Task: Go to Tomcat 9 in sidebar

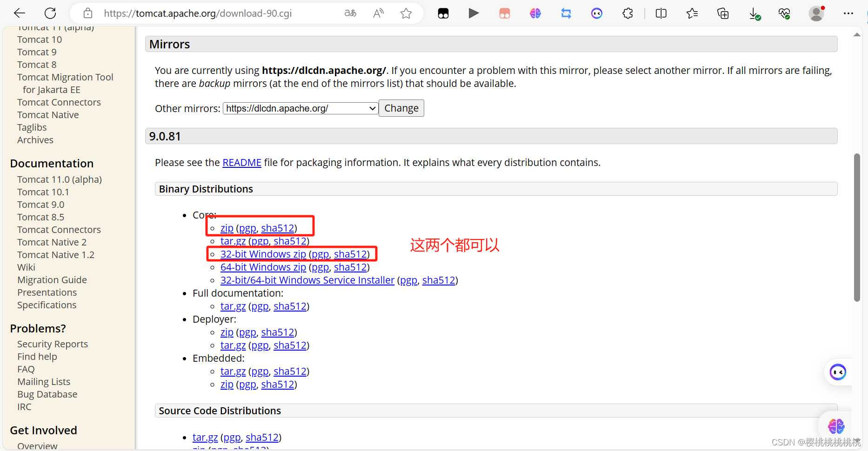Action: coord(37,52)
